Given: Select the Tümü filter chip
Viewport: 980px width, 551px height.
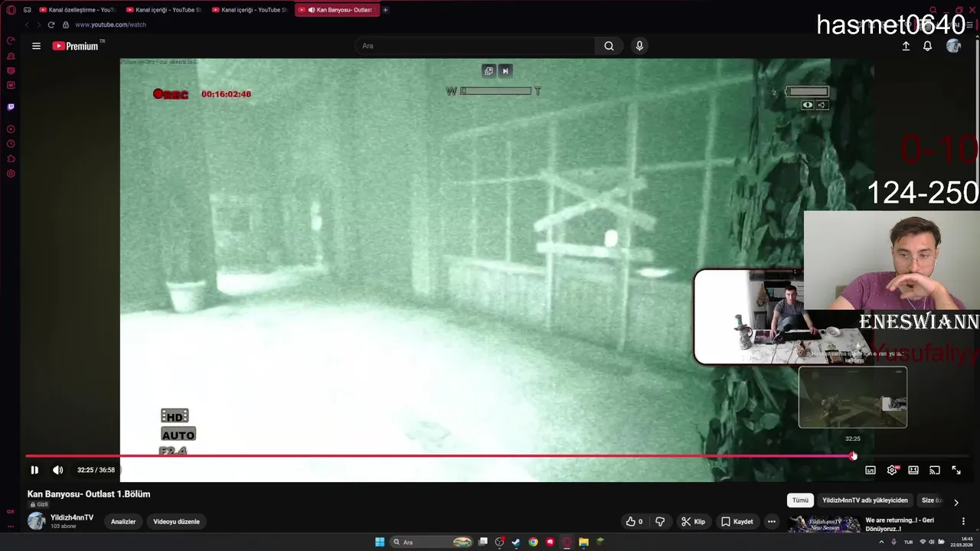Looking at the screenshot, I should point(800,500).
